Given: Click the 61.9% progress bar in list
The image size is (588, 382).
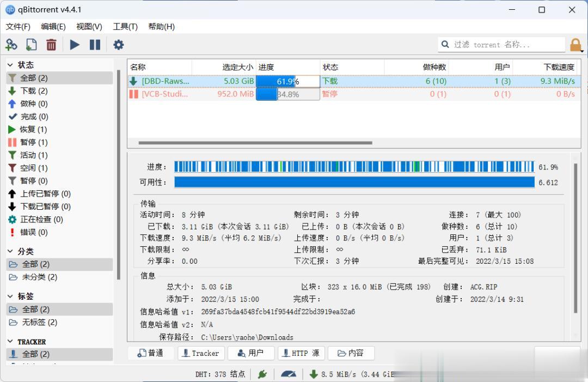Looking at the screenshot, I should click(x=288, y=81).
